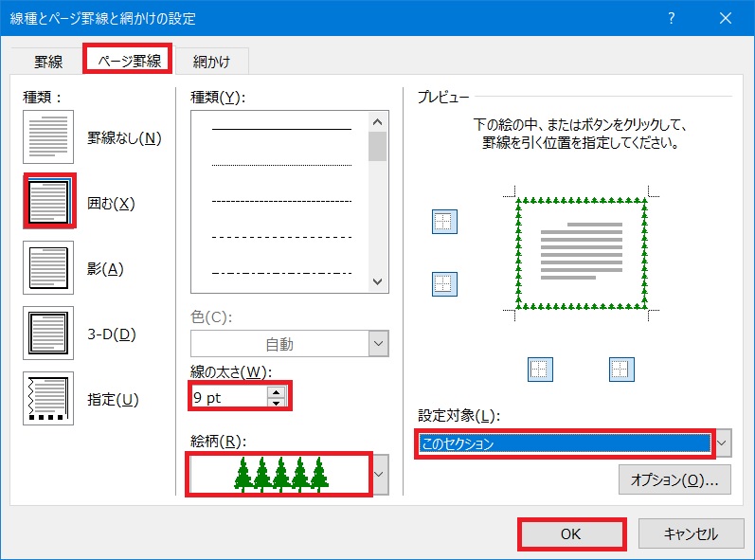Toggle the left border preview button
Viewport: 755px width, 560px height.
click(x=540, y=370)
